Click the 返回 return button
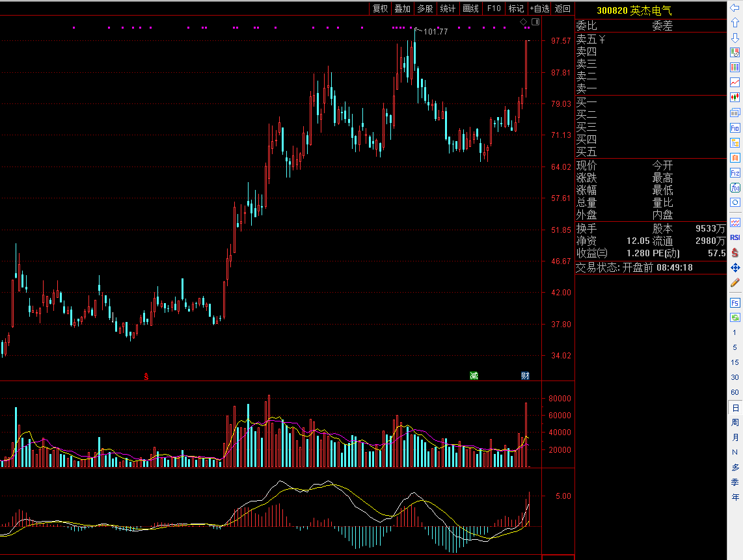Screen dimensions: 743x560 563,8
